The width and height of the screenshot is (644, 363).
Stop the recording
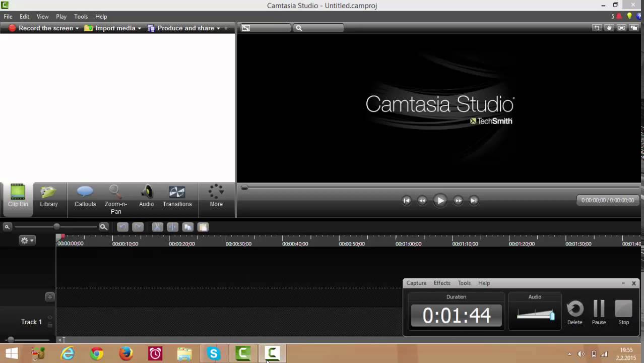[623, 313]
